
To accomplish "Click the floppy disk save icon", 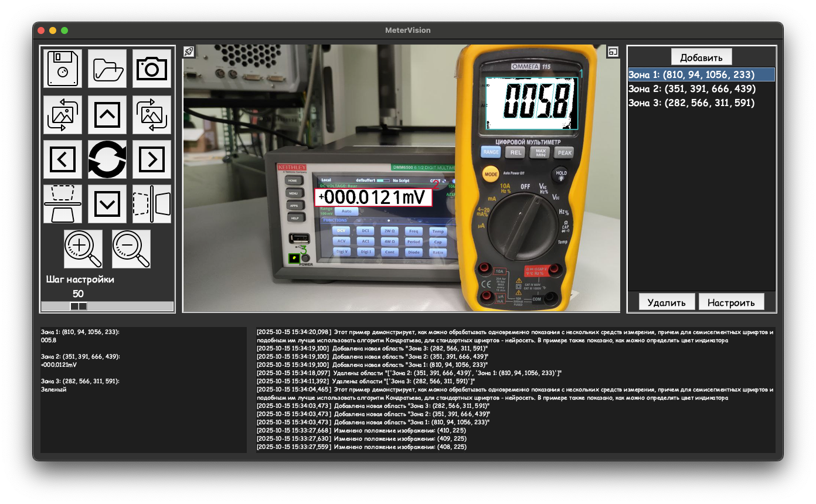I will [x=63, y=69].
